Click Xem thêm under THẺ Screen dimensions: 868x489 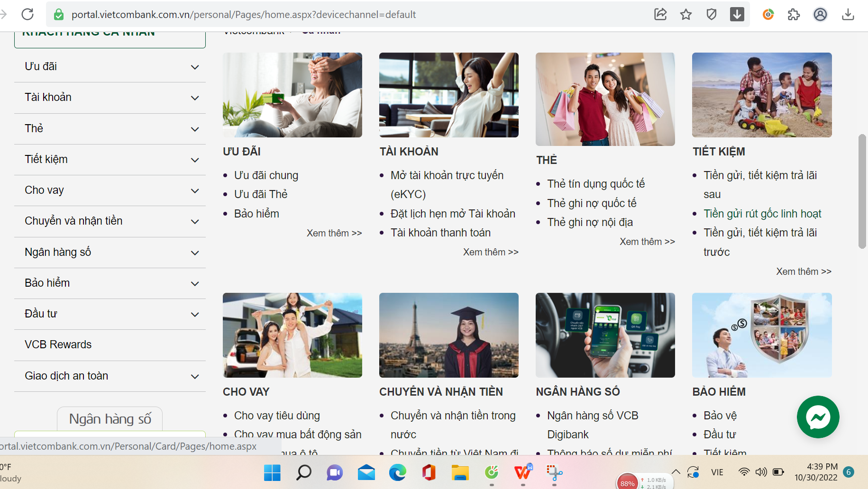point(647,242)
